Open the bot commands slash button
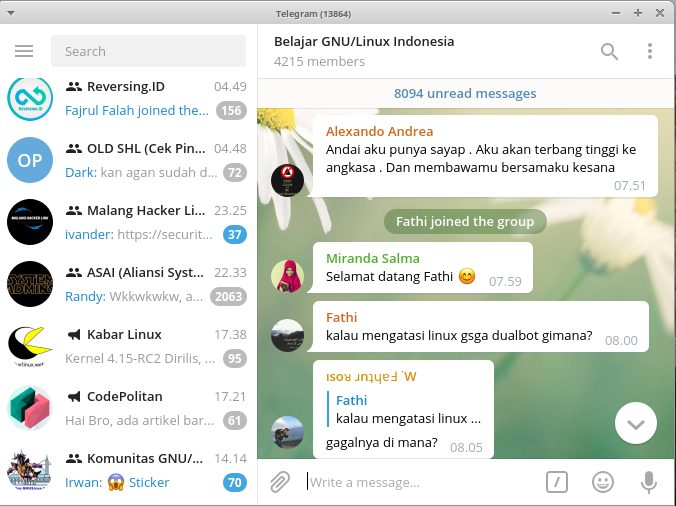This screenshot has width=676, height=506. (557, 481)
